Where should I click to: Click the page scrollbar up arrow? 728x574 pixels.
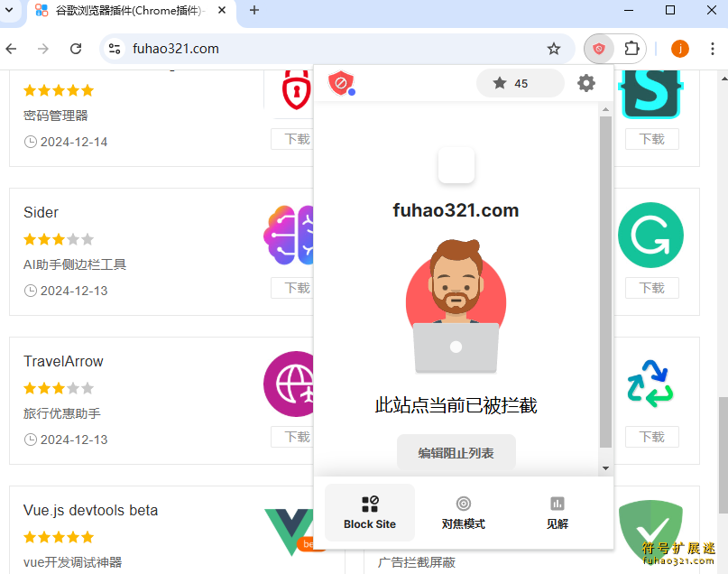(x=723, y=79)
